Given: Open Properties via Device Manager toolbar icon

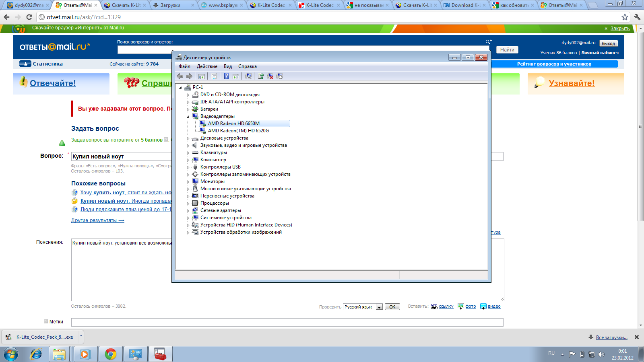Looking at the screenshot, I should (x=214, y=76).
